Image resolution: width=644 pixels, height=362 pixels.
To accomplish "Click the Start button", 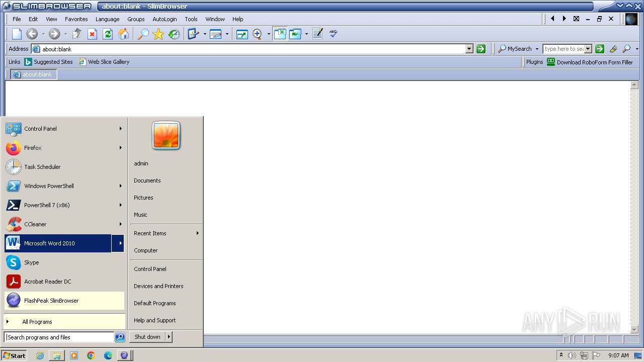I will 14,355.
